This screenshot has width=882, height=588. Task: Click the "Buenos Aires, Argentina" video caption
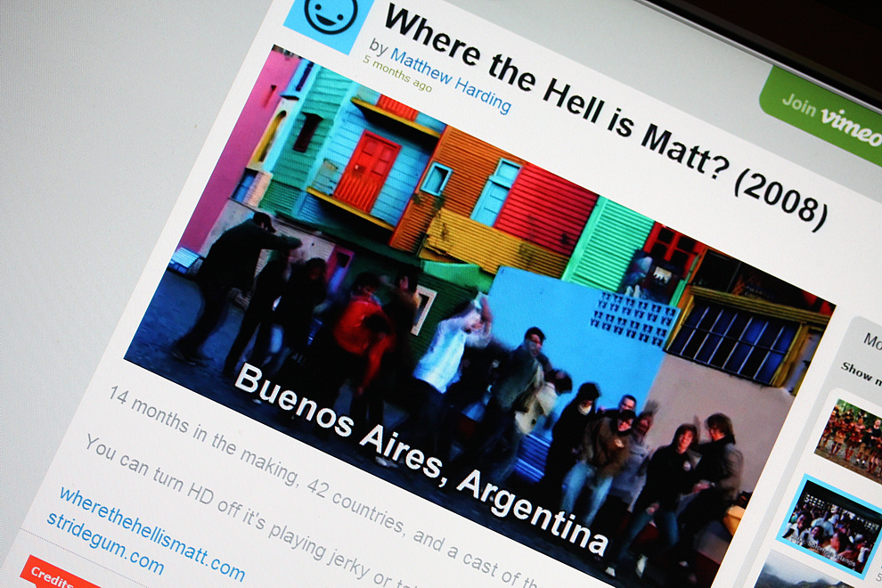click(421, 458)
